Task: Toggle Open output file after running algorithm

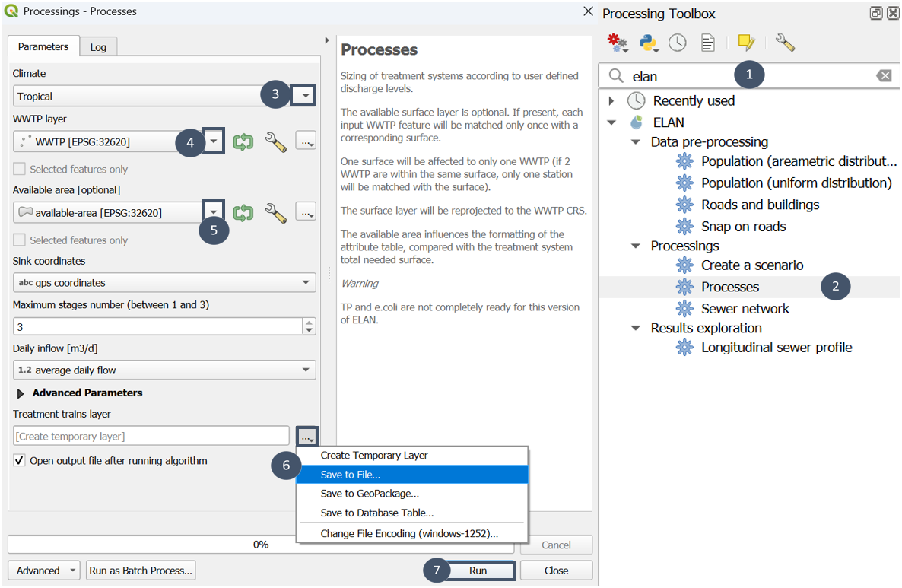Action: [20, 461]
